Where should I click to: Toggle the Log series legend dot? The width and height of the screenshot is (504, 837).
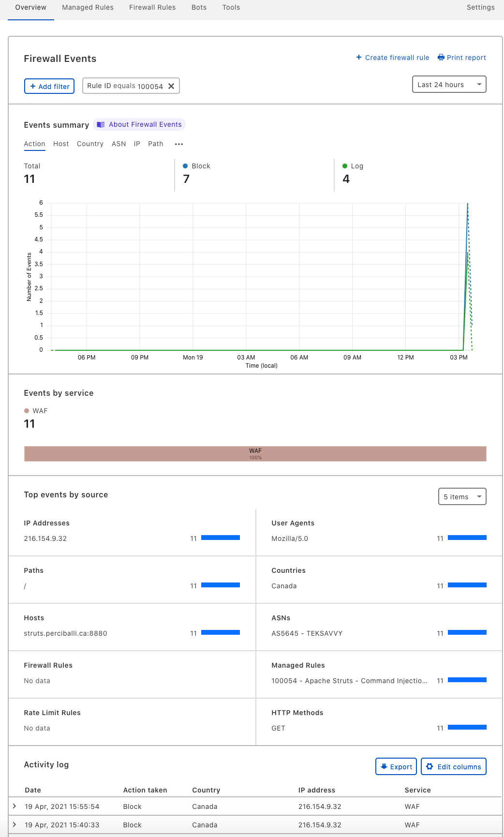coord(345,166)
